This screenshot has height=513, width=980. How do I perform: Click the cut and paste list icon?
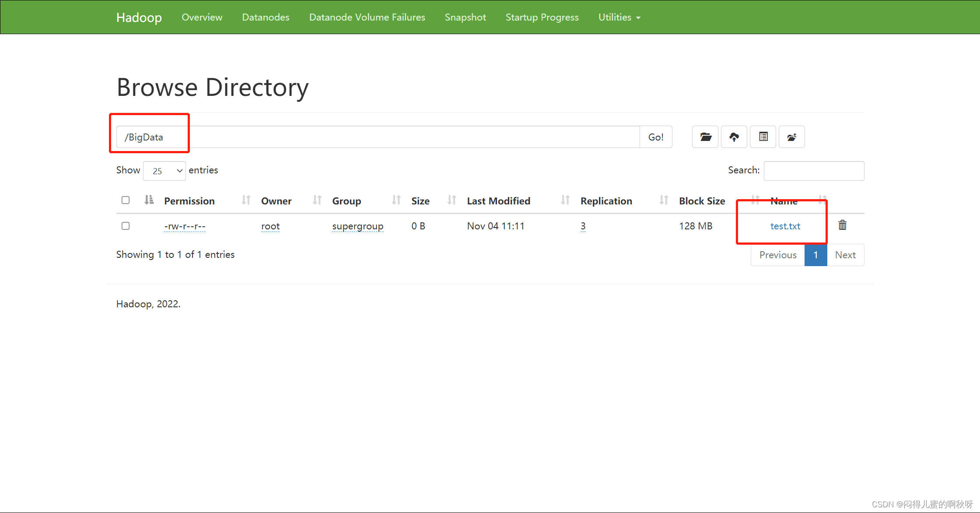[763, 137]
